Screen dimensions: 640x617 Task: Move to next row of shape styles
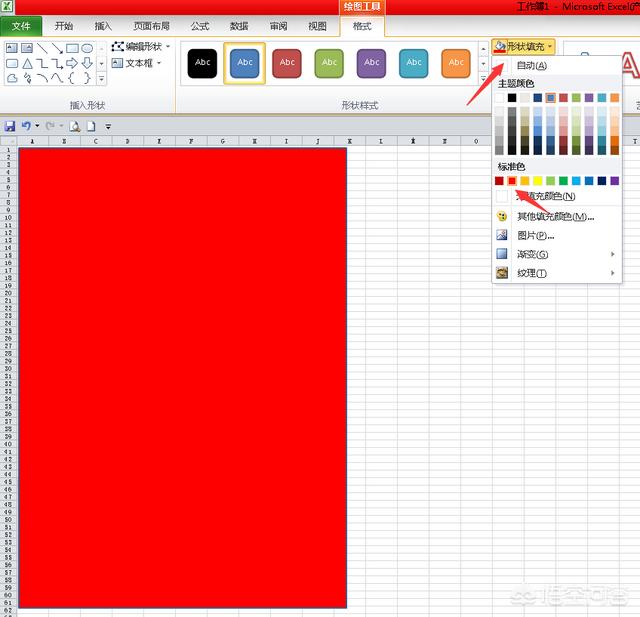[x=483, y=64]
